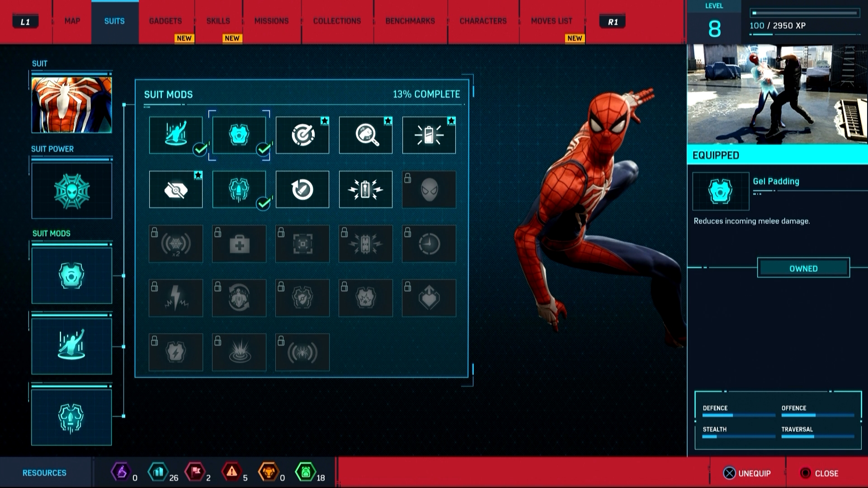Click the purple microscope resource token
868x488 pixels.
click(x=121, y=472)
